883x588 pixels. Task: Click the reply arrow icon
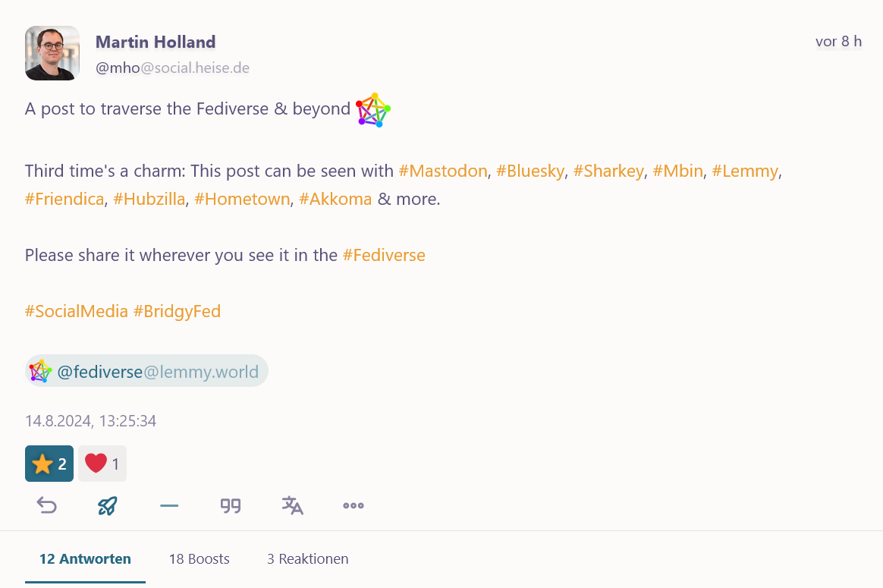click(47, 505)
